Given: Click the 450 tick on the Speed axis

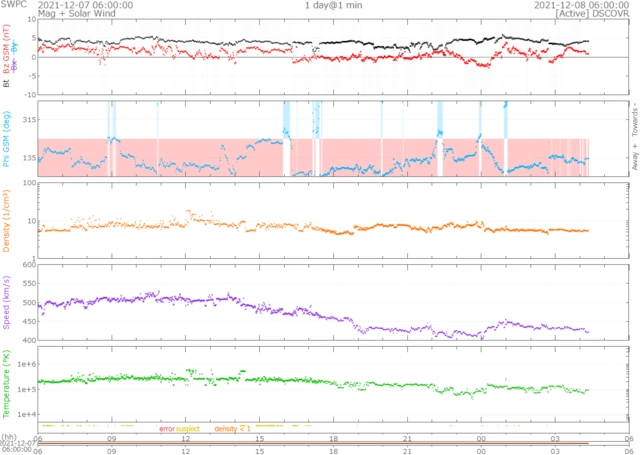Looking at the screenshot, I should [29, 322].
